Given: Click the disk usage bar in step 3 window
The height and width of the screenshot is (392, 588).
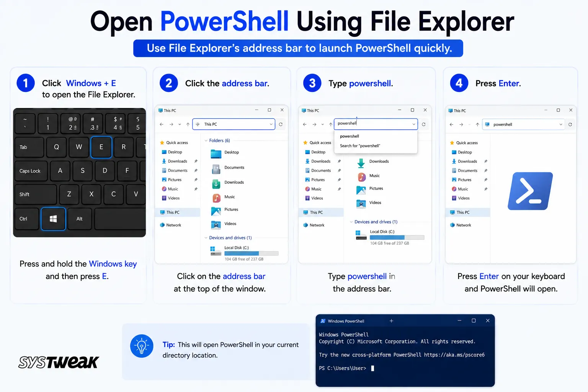Looking at the screenshot, I should tap(397, 237).
